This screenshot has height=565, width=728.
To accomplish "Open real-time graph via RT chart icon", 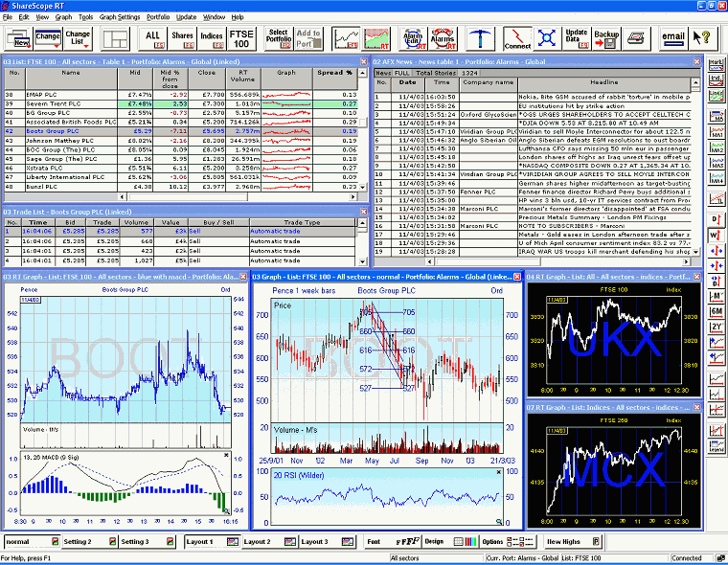I will (376, 38).
